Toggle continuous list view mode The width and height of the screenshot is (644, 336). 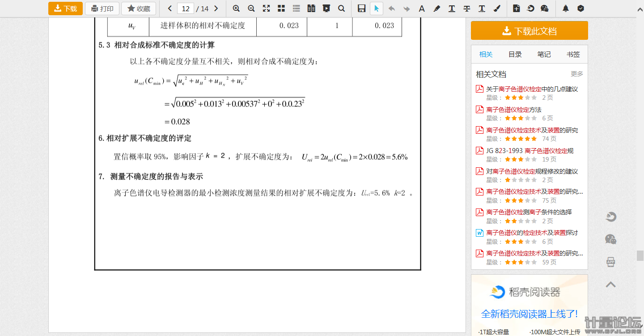[x=296, y=9]
